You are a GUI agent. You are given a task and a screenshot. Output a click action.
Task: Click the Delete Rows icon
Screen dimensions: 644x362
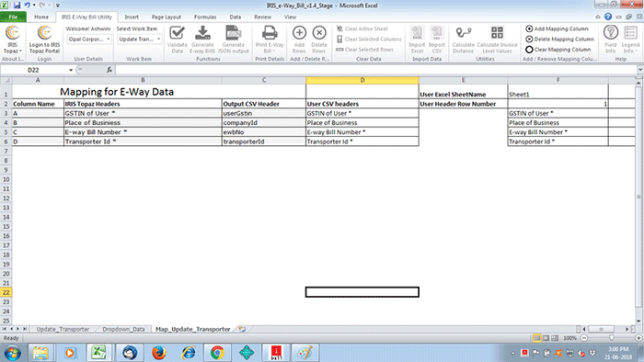(318, 40)
